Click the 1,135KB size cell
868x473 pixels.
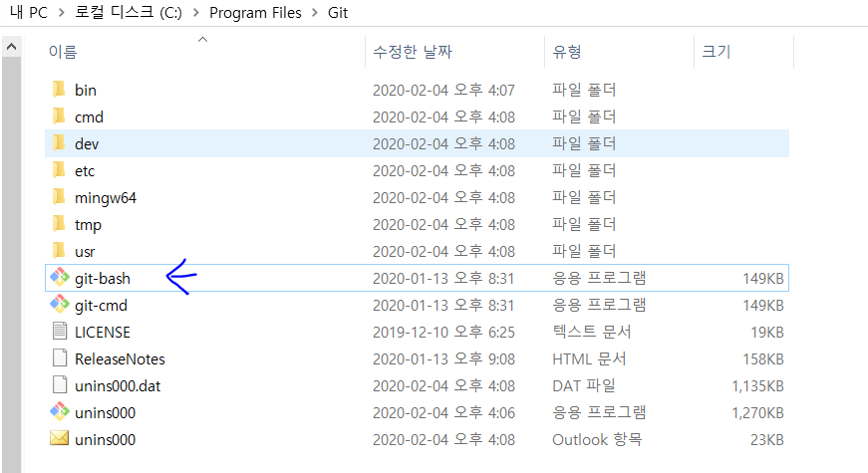tap(757, 386)
